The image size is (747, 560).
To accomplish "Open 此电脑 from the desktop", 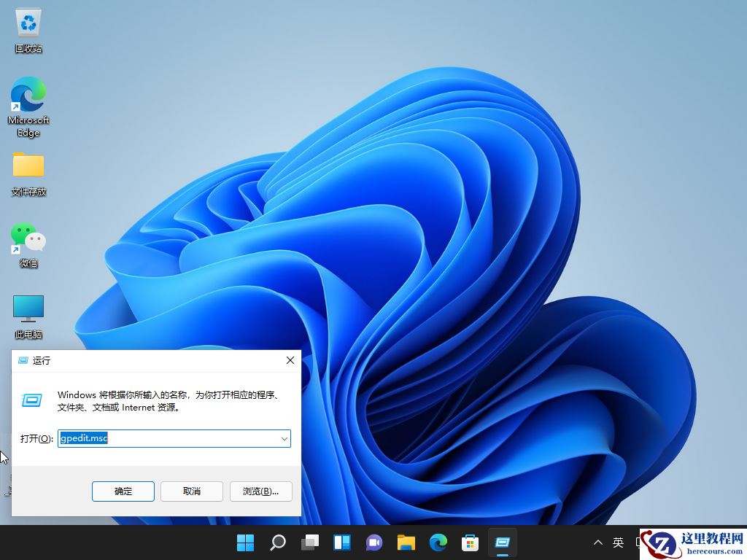I will (x=28, y=310).
